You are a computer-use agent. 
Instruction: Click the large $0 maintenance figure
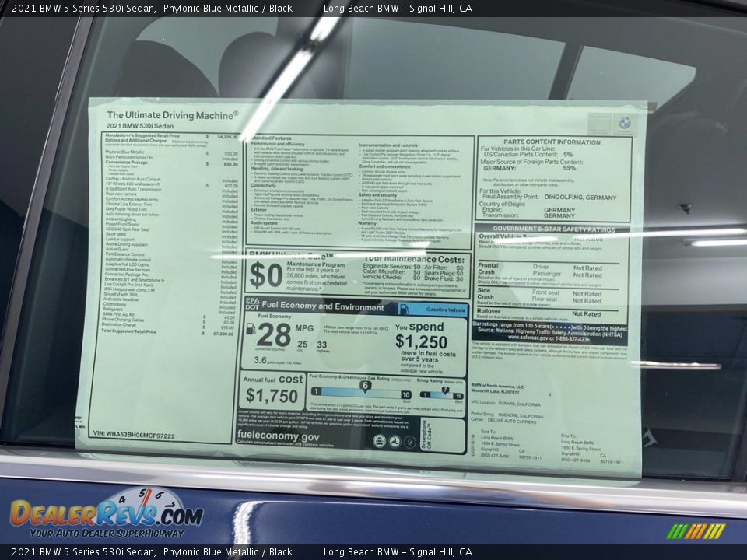point(266,275)
